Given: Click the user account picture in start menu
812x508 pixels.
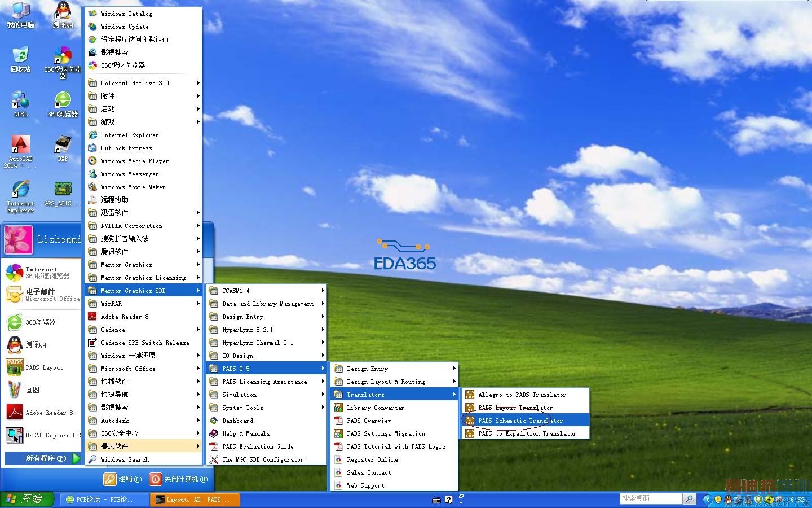Looking at the screenshot, I should click(x=18, y=239).
